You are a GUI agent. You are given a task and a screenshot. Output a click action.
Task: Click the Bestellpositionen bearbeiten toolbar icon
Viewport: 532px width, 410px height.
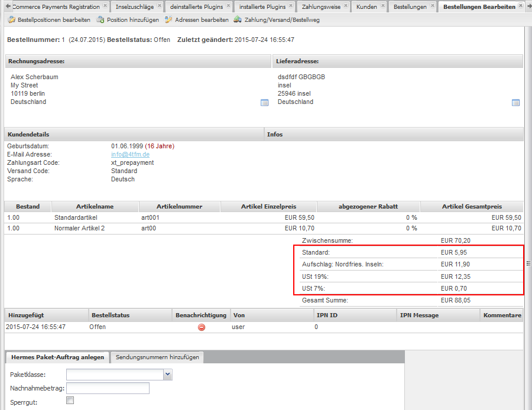click(x=12, y=19)
